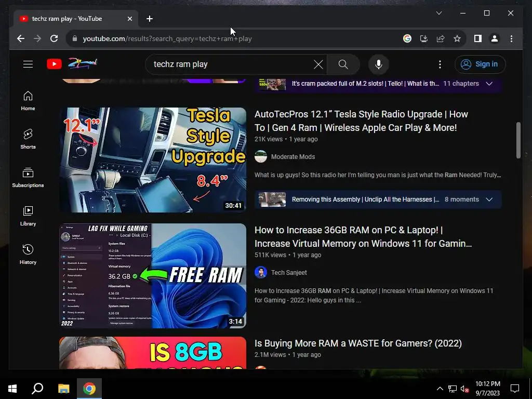Open Subscriptions from sidebar

coord(28,178)
